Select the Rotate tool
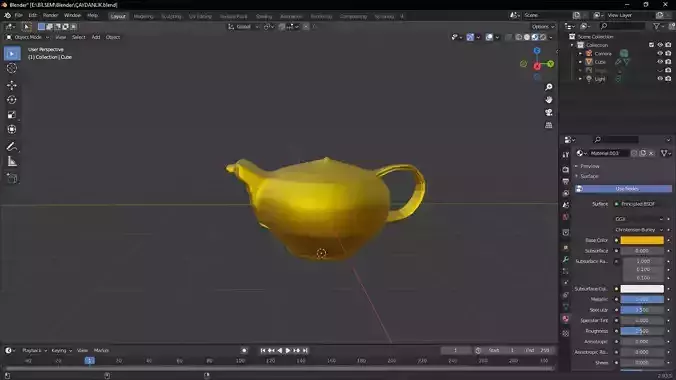This screenshot has width=676, height=380. [12, 100]
